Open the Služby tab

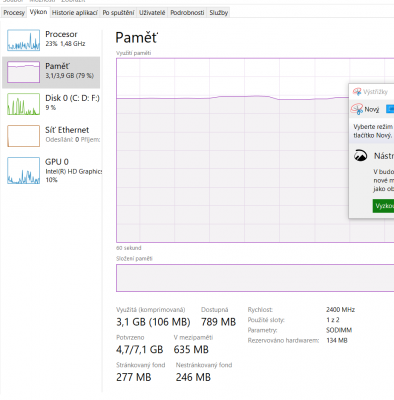click(219, 13)
